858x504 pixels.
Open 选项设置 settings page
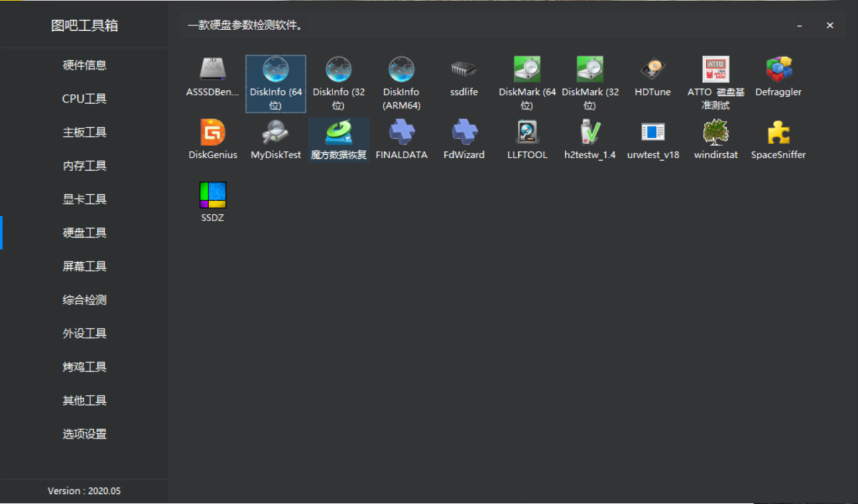(84, 434)
